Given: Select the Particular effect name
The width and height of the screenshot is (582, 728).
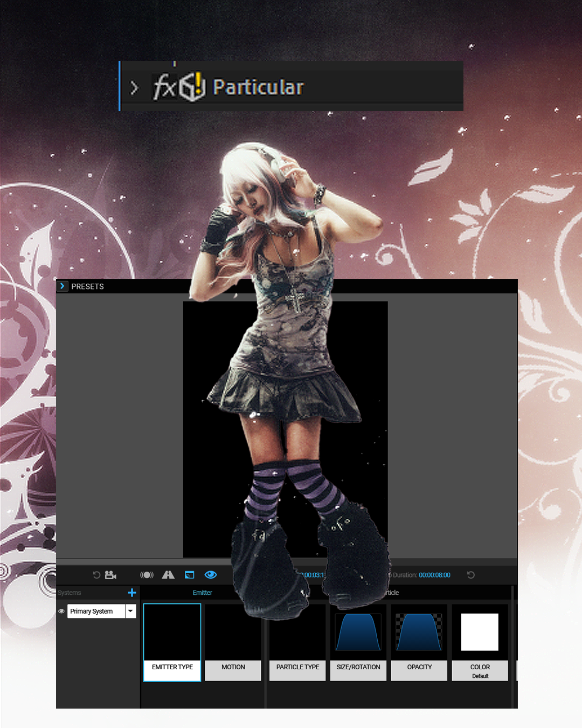Looking at the screenshot, I should (258, 87).
